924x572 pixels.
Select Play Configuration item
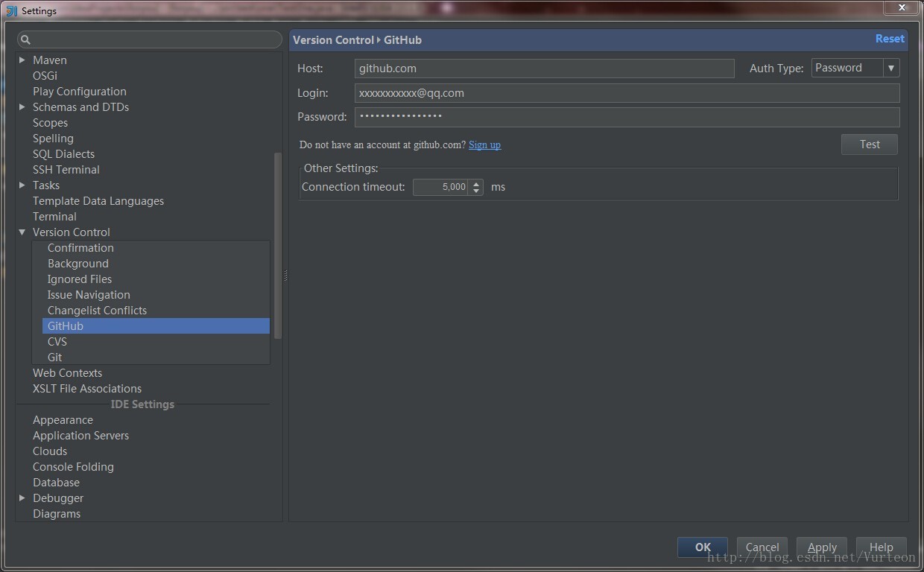pos(80,91)
